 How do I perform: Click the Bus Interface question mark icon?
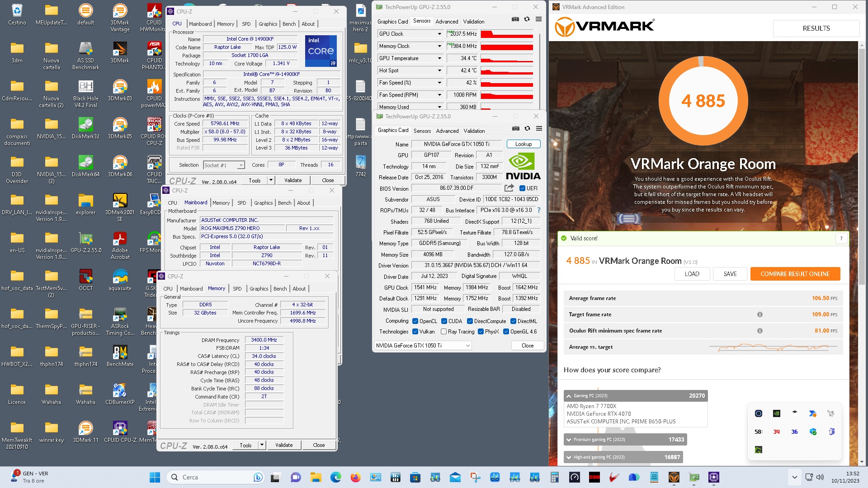click(539, 210)
